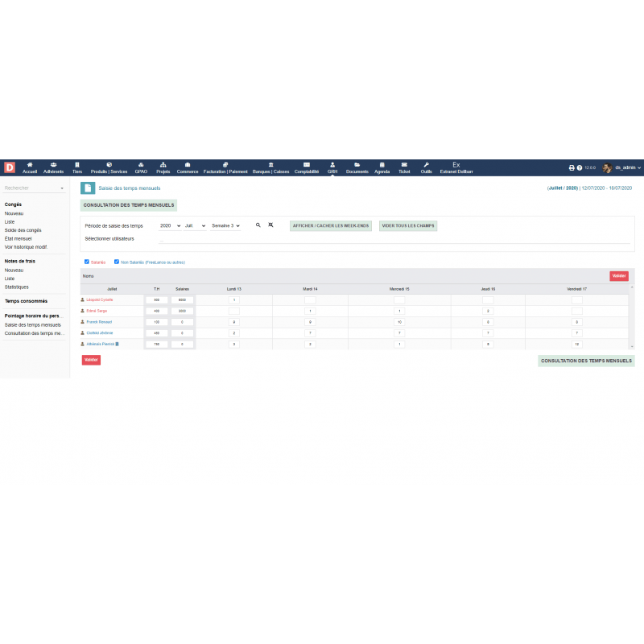Click the Sélectionner utilisateurs input field
644x644 pixels.
point(394,239)
